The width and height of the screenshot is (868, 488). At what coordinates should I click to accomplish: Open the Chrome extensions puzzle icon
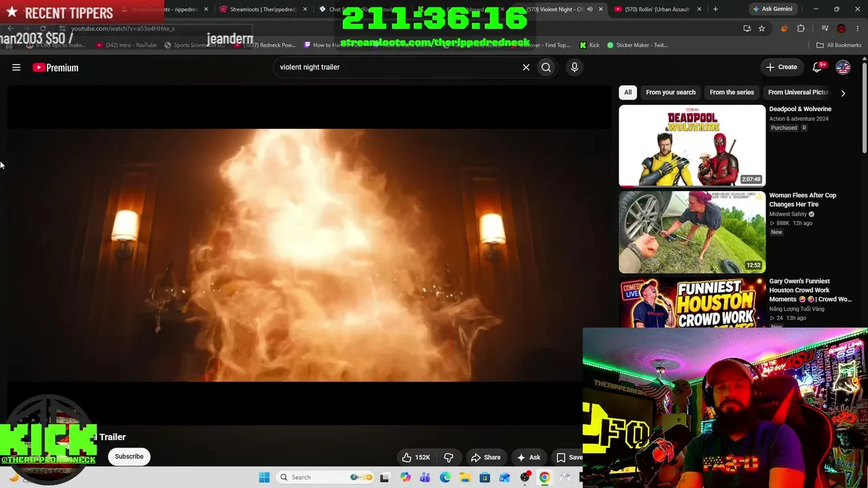801,28
